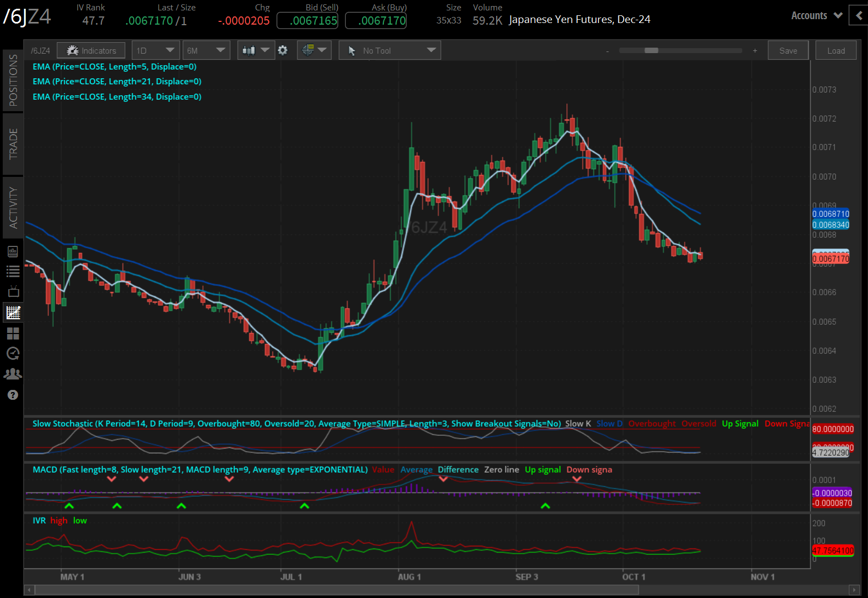Open the candlestick chart type dropdown

tap(256, 50)
